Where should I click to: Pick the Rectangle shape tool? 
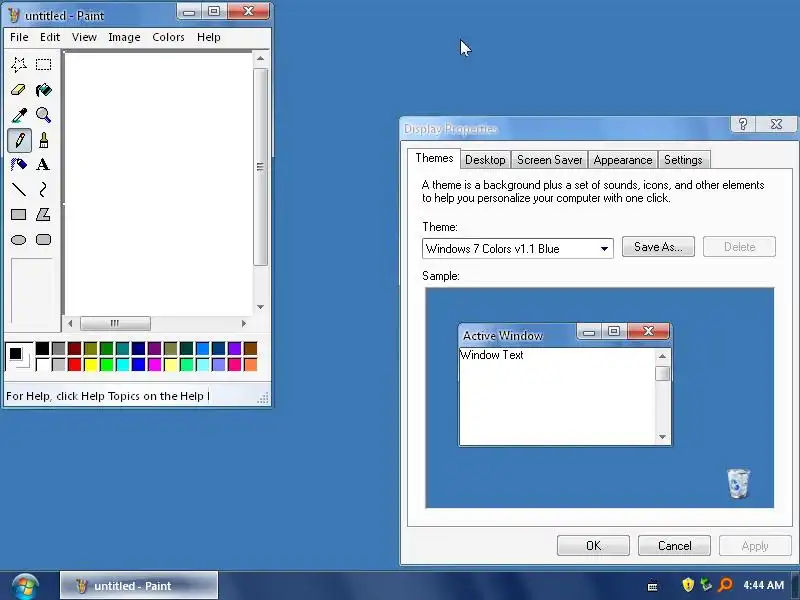tap(19, 214)
